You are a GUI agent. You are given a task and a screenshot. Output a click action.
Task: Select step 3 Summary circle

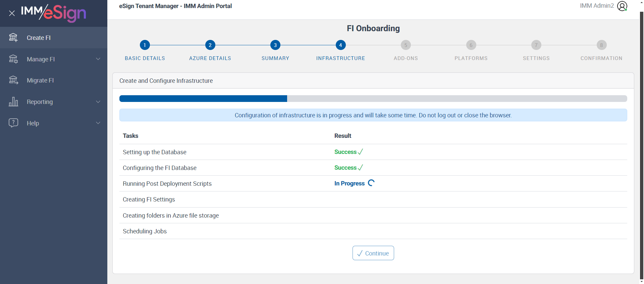tap(275, 45)
